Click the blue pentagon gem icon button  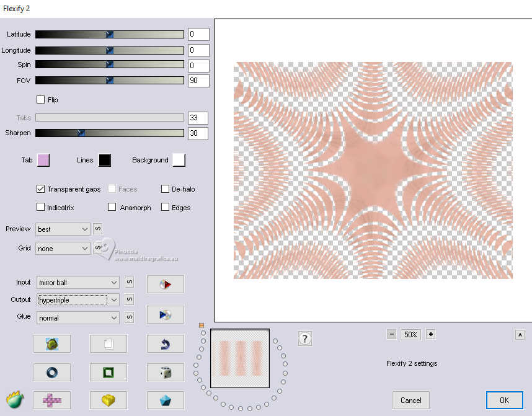(166, 400)
